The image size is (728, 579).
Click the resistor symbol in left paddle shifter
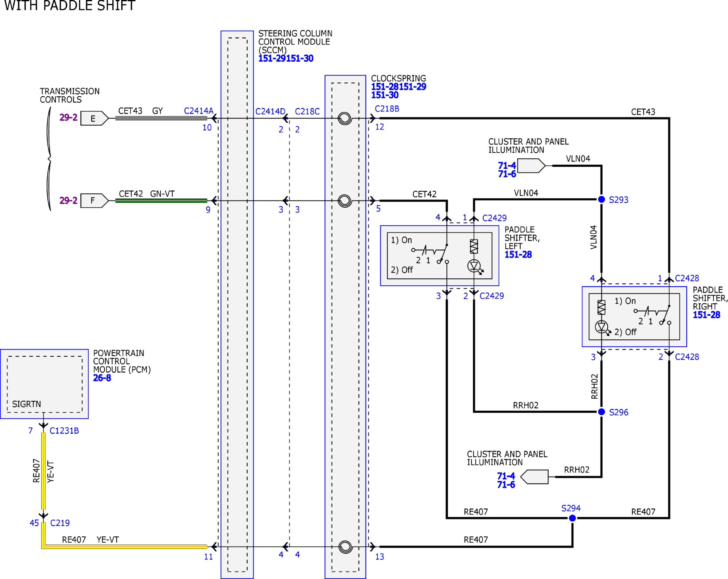(474, 246)
